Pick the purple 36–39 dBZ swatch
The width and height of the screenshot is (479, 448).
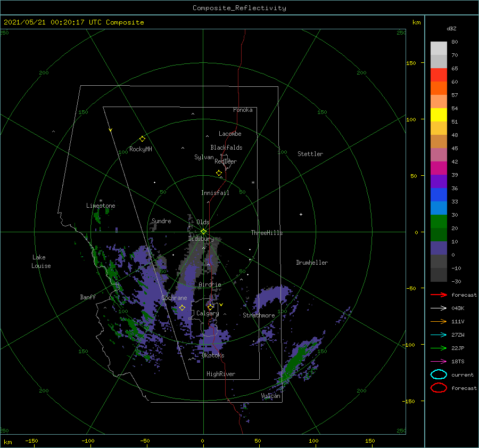click(x=439, y=182)
